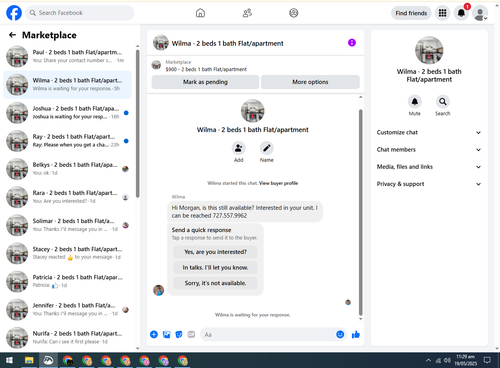The height and width of the screenshot is (368, 500).
Task: Open the Groups icon in top bar
Action: (294, 13)
